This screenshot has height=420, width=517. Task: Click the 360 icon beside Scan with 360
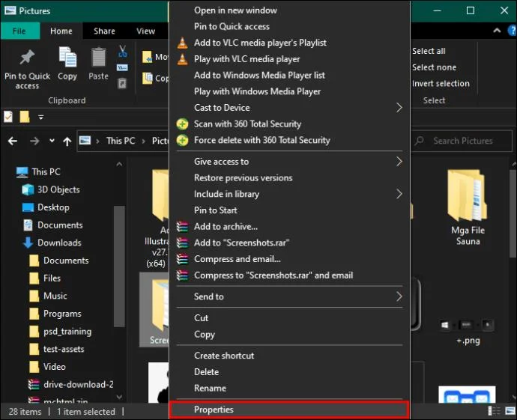(x=182, y=124)
